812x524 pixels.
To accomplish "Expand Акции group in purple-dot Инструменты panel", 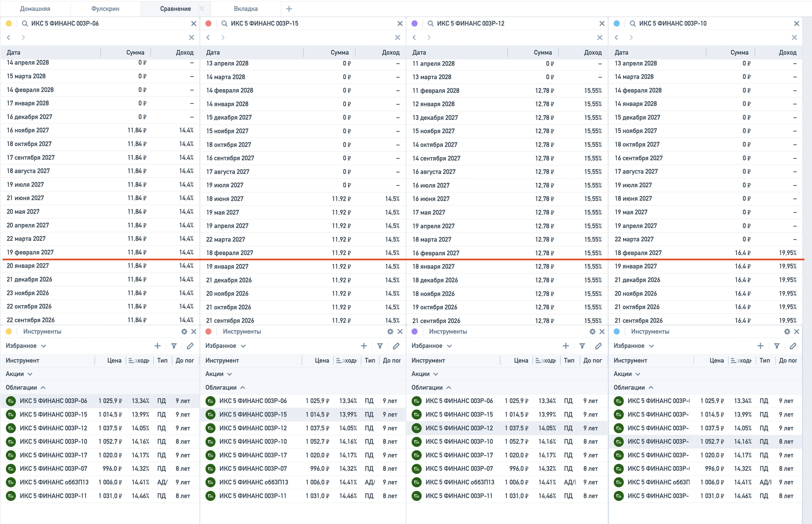I will click(x=425, y=374).
